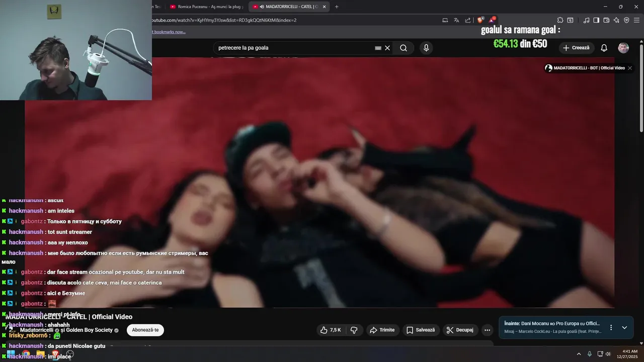
Task: Show hidden system tray icons chevron
Action: (x=579, y=354)
